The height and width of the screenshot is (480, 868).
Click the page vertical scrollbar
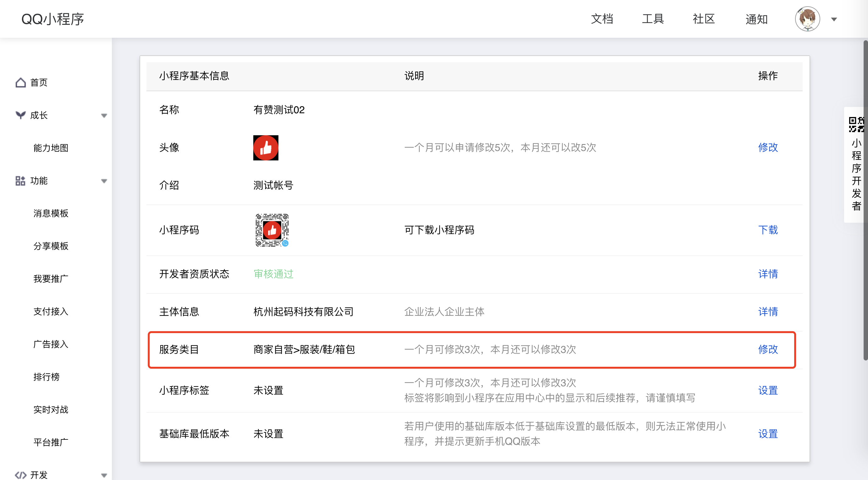pyautogui.click(x=865, y=201)
